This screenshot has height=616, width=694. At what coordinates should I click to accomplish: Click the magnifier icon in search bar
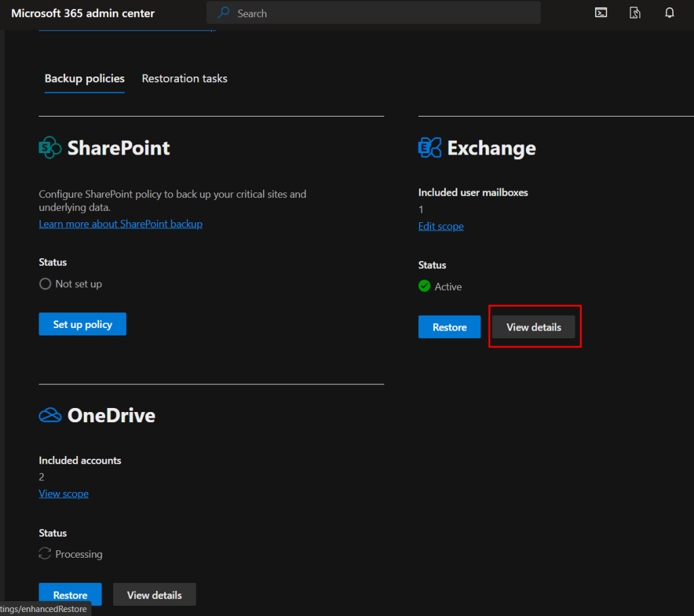point(223,13)
